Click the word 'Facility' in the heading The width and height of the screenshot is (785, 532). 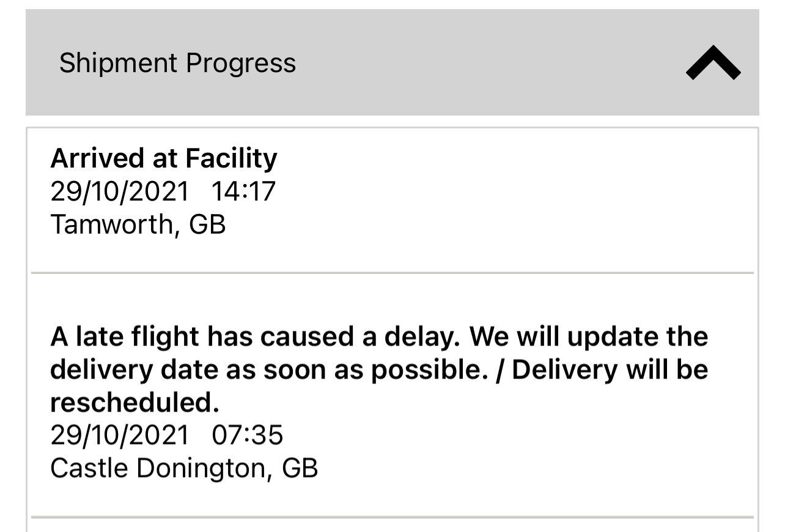tap(231, 158)
